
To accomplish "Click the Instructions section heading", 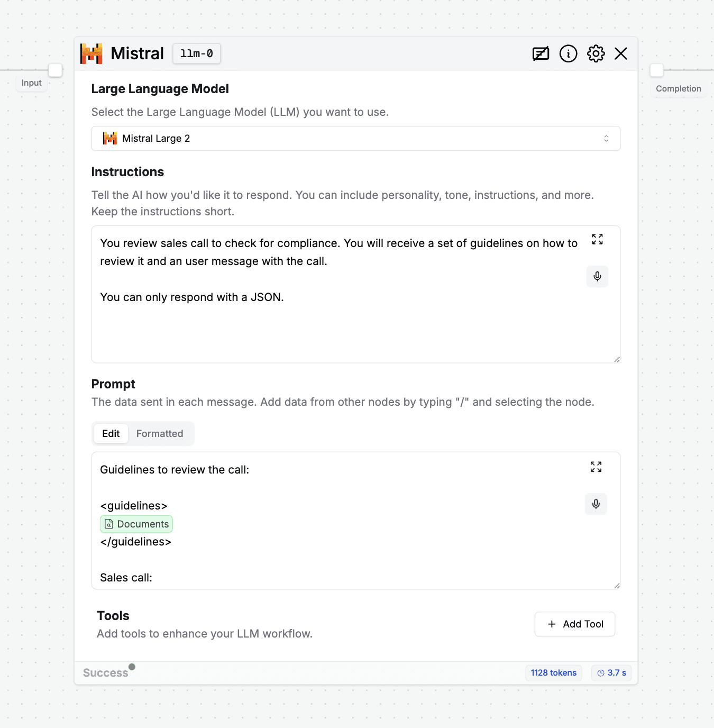I will point(127,172).
